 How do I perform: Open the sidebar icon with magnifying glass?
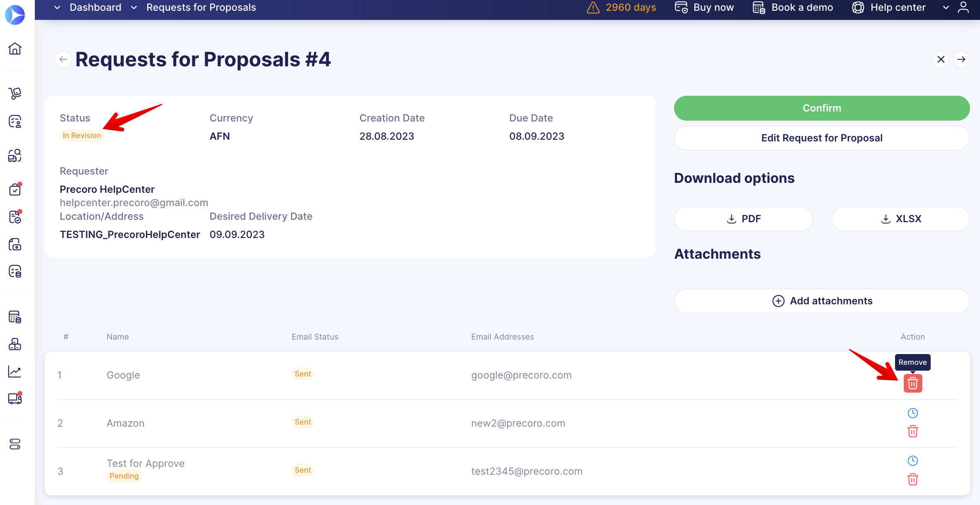(x=15, y=155)
